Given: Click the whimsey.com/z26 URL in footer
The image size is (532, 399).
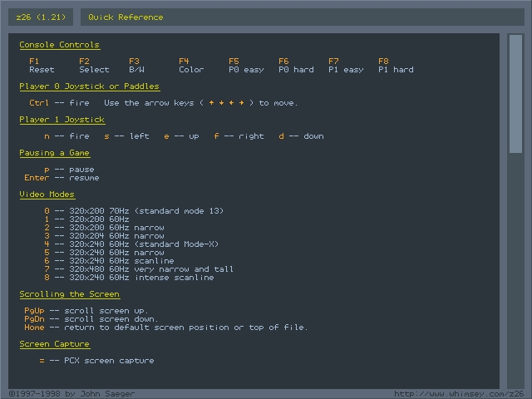Looking at the screenshot, I should [x=459, y=394].
